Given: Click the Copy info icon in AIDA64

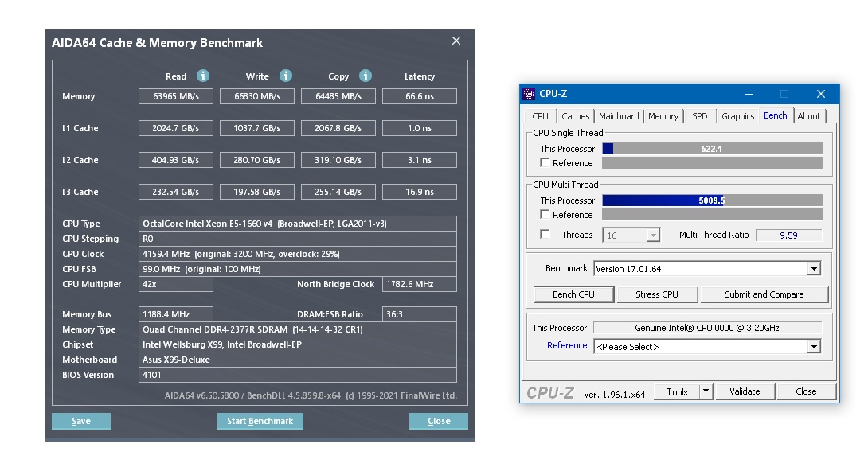Looking at the screenshot, I should point(366,76).
